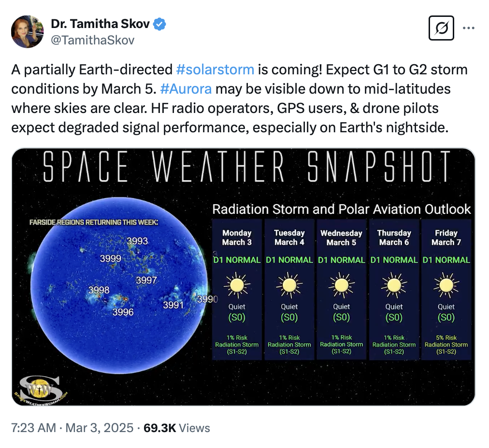Click Dr. Tamitha Skov's profile avatar

click(x=28, y=31)
